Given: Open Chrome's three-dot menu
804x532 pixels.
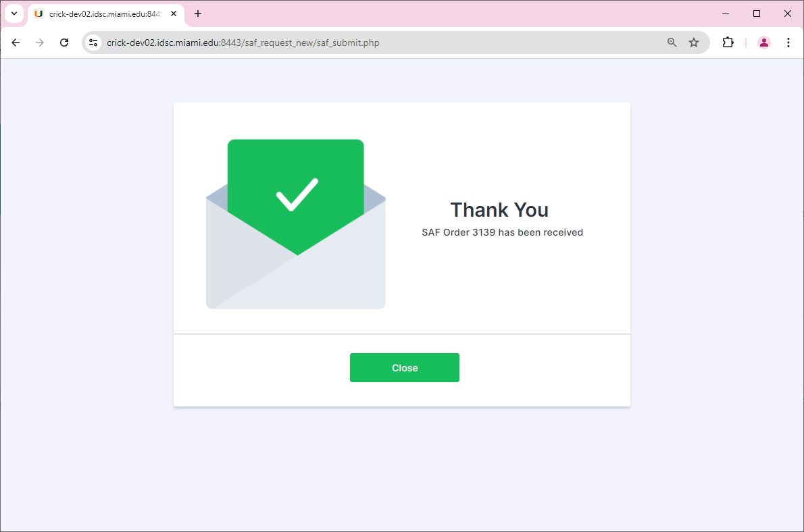Looking at the screenshot, I should (788, 43).
